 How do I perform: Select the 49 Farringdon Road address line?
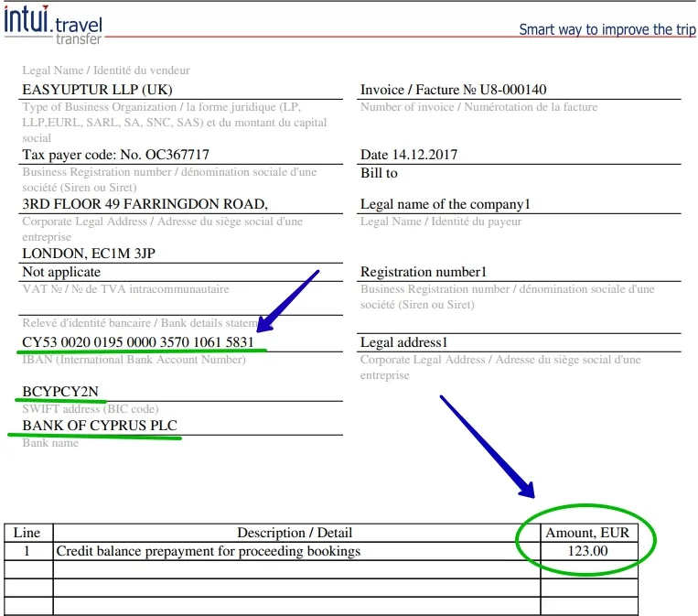coord(145,204)
